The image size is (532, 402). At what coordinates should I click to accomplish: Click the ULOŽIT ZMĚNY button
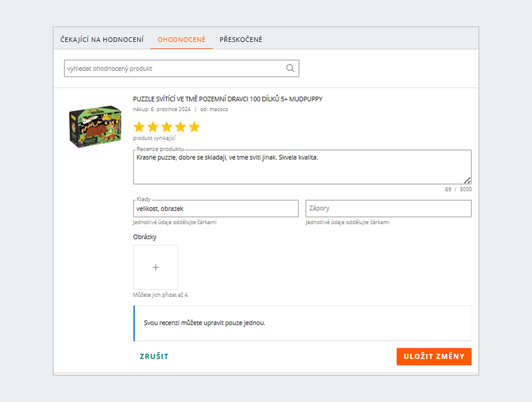point(434,356)
